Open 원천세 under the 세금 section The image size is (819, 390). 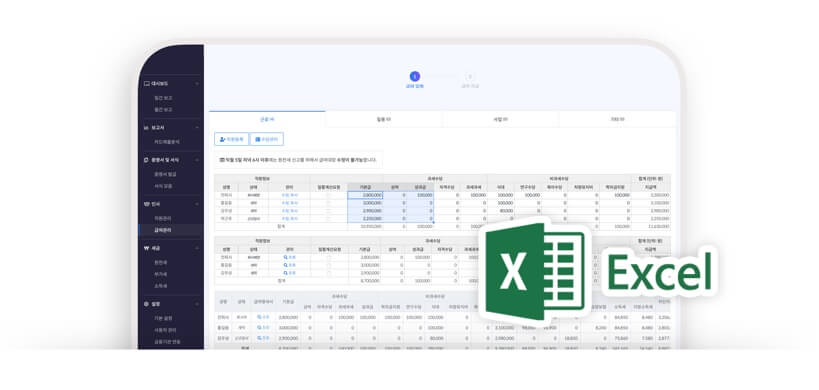pyautogui.click(x=160, y=263)
